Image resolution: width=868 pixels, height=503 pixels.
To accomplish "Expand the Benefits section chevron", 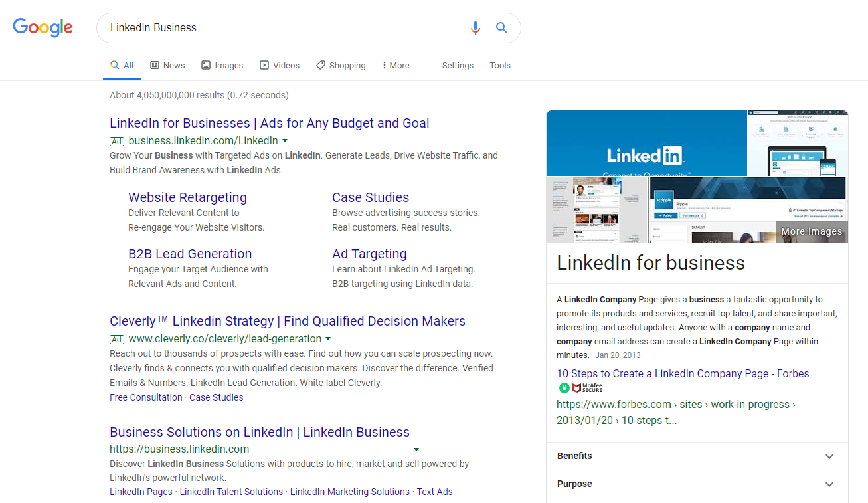I will [x=829, y=456].
